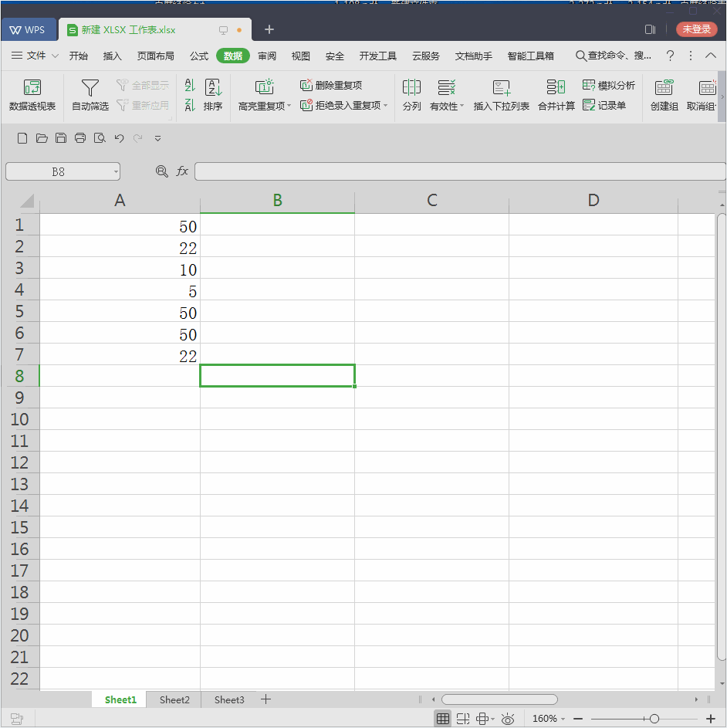Open Reading Mode options arrow in status bar
The height and width of the screenshot is (728, 727).
(x=492, y=719)
